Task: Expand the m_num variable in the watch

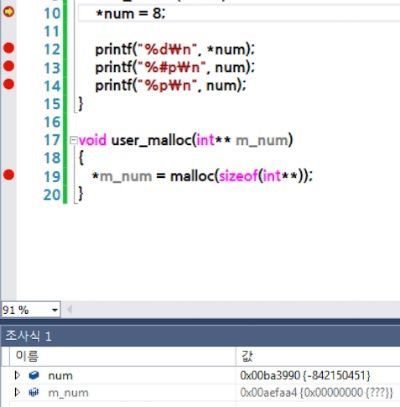Action: pos(17,392)
